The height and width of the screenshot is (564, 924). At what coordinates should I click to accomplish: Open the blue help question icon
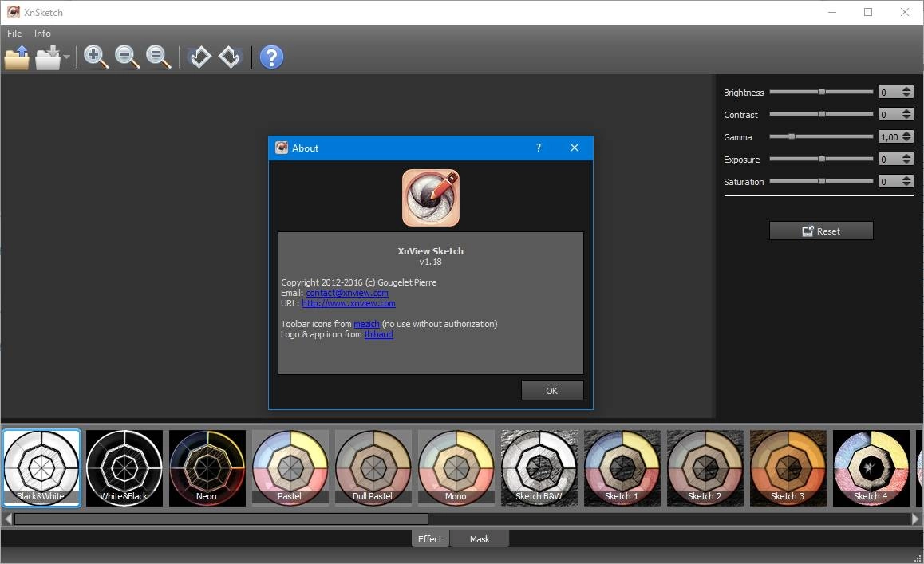pos(271,57)
